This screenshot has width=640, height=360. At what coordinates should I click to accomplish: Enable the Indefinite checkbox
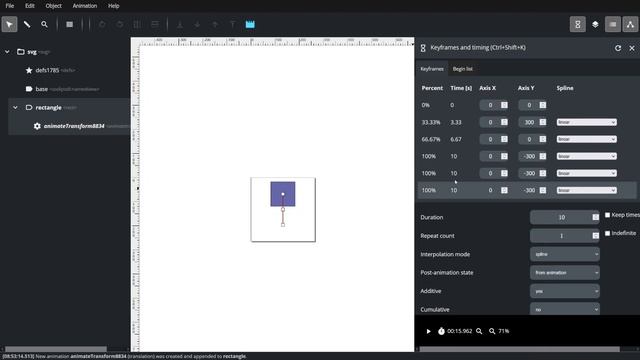click(x=607, y=233)
